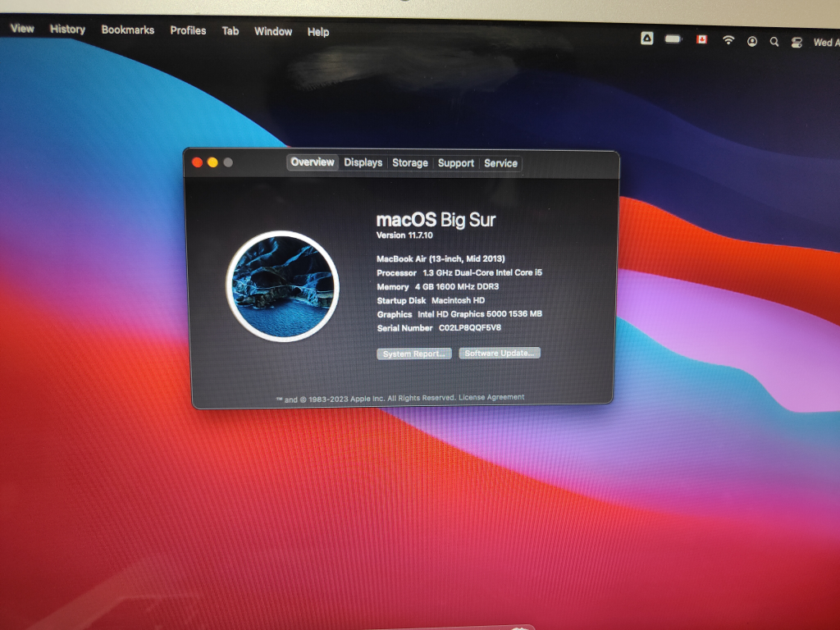840x630 pixels.
Task: Switch to the Displays tab
Action: [x=363, y=163]
